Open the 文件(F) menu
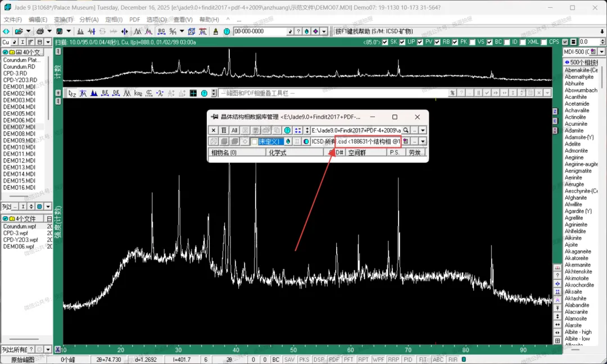 tap(13, 19)
